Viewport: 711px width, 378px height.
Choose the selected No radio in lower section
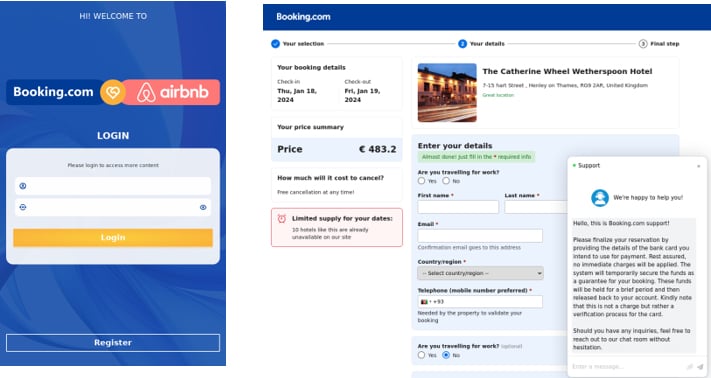(446, 355)
